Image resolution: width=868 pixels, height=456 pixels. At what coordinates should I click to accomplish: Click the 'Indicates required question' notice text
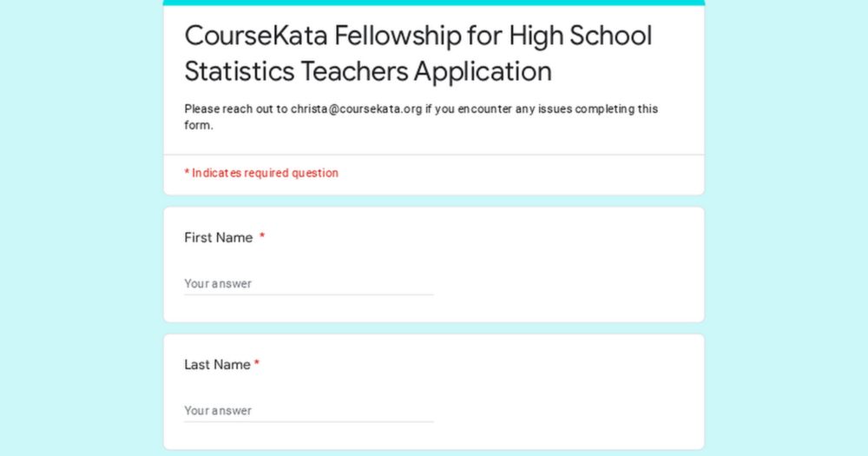[265, 173]
